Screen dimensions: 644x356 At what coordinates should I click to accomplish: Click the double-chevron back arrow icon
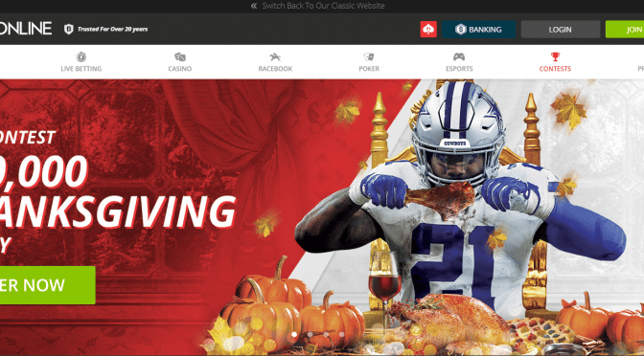(254, 6)
